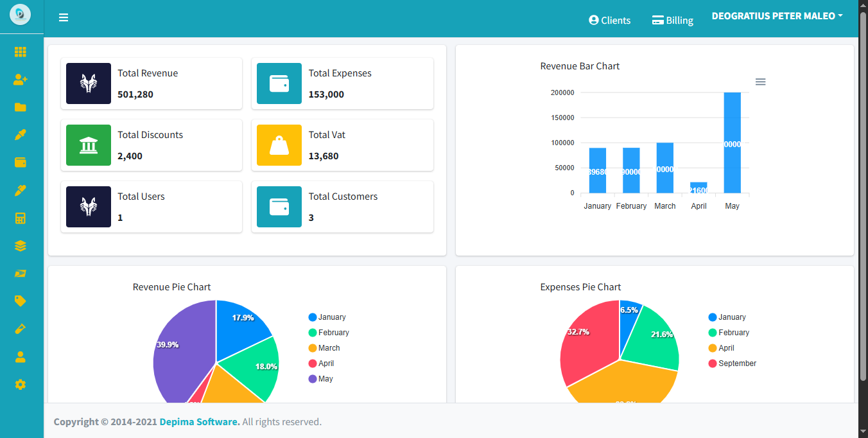Expand the Deogratius Peter Maleo user dropdown
The image size is (868, 438).
point(777,16)
